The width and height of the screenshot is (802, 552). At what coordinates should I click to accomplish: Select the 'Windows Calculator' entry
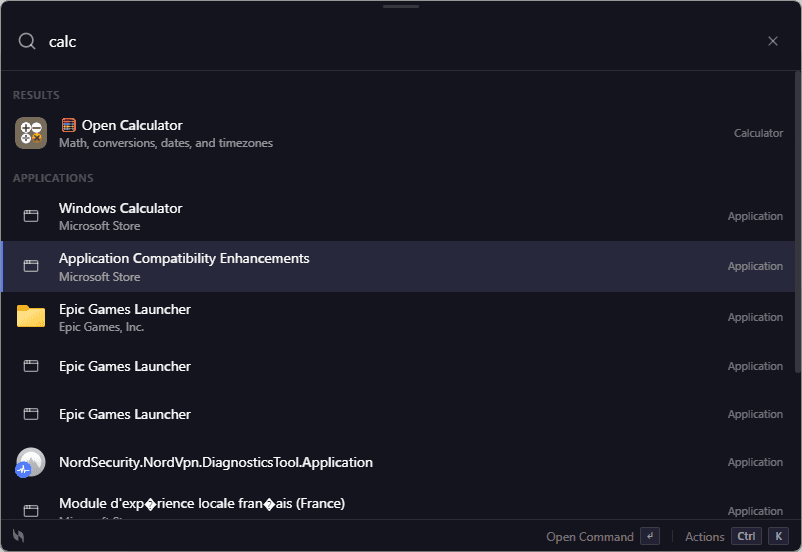point(398,216)
